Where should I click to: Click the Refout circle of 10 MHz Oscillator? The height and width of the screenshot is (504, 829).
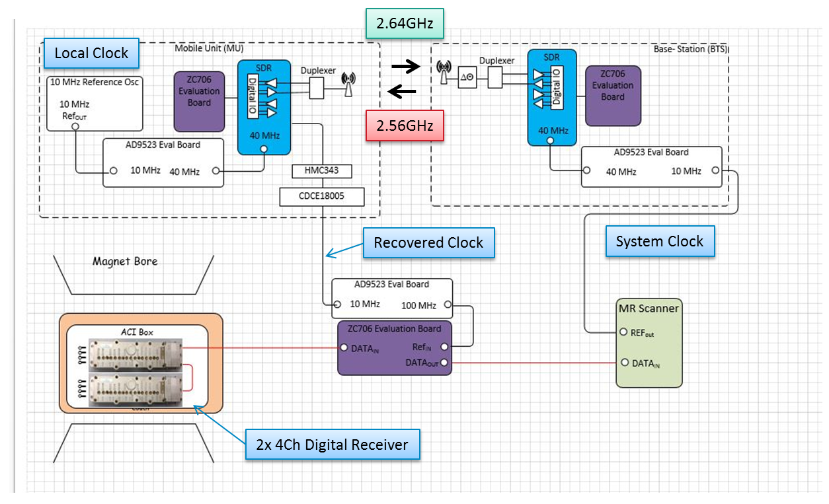coord(75,126)
